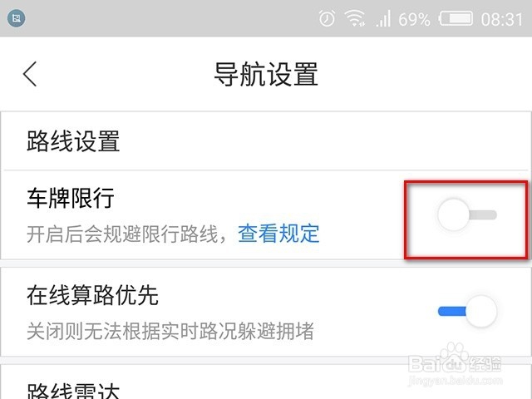Enable the 车牌限行 switch
Screen dimensions: 532x399
(467, 214)
